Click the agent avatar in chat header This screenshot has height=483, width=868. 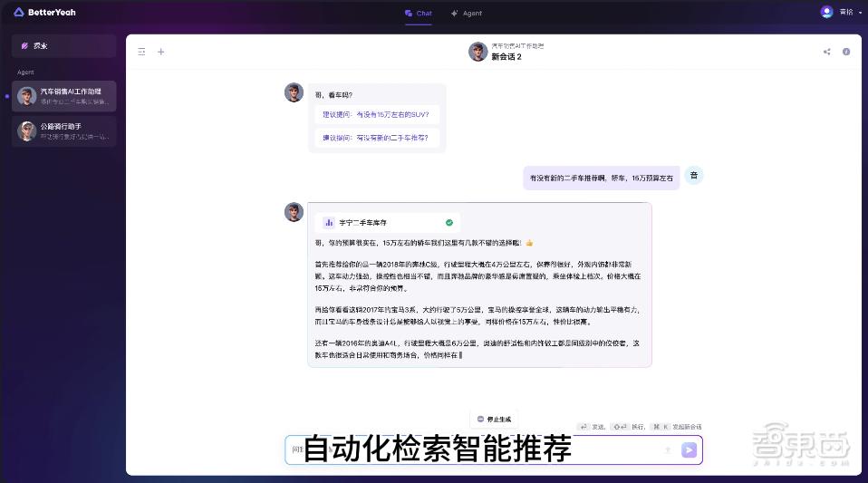tap(477, 52)
